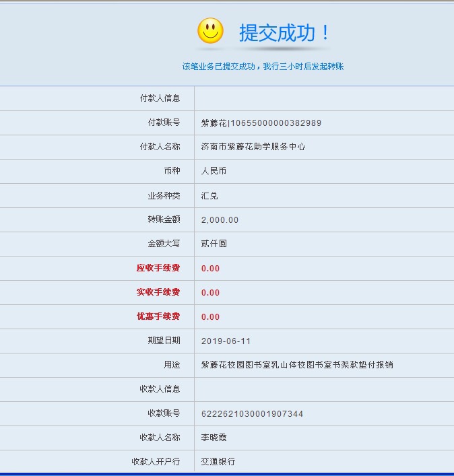
Task: Select the notice '该笔业务已提交成功，我行三小时后发起转账'
Action: (x=263, y=67)
